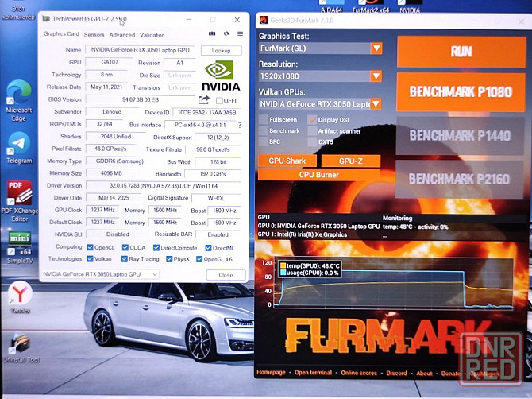Screen dimensions: 532x399
Task: Click the Lookup button
Action: coord(222,51)
